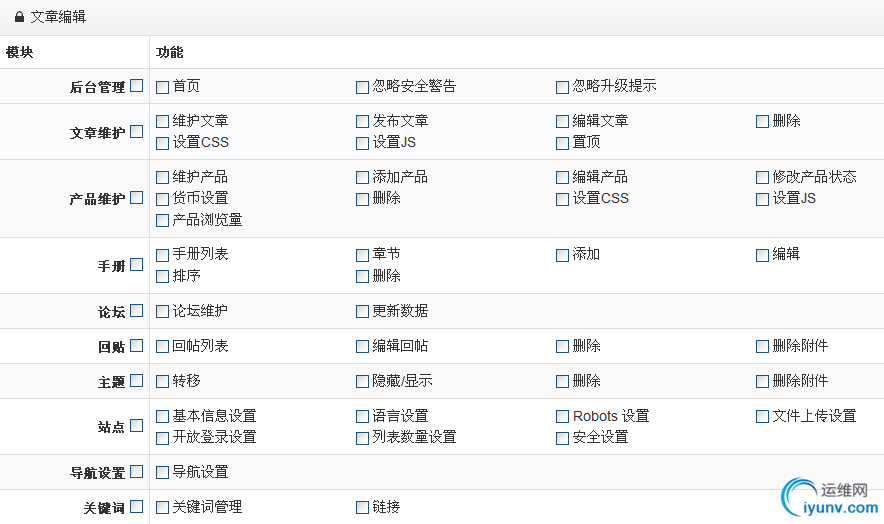This screenshot has height=524, width=884.
Task: Check the 产品浏览量 checkbox
Action: coord(162,220)
